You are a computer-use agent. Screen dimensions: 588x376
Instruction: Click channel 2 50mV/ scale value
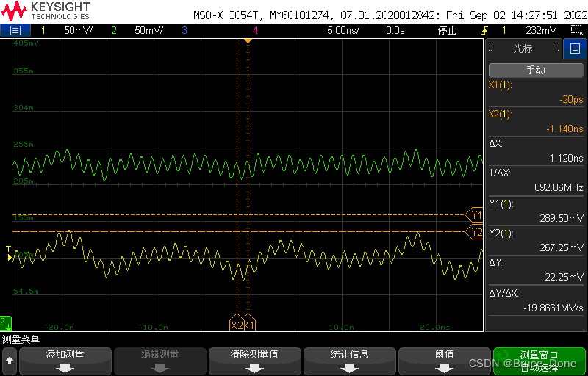(149, 30)
